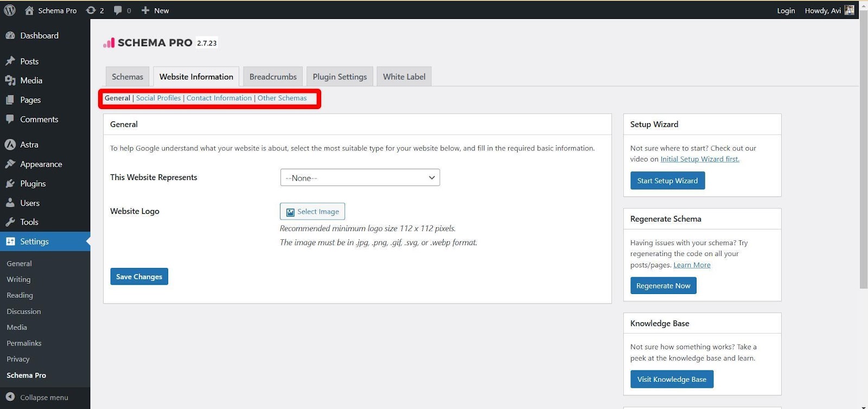Click the plus New icon in admin bar
This screenshot has width=868, height=409.
(145, 10)
